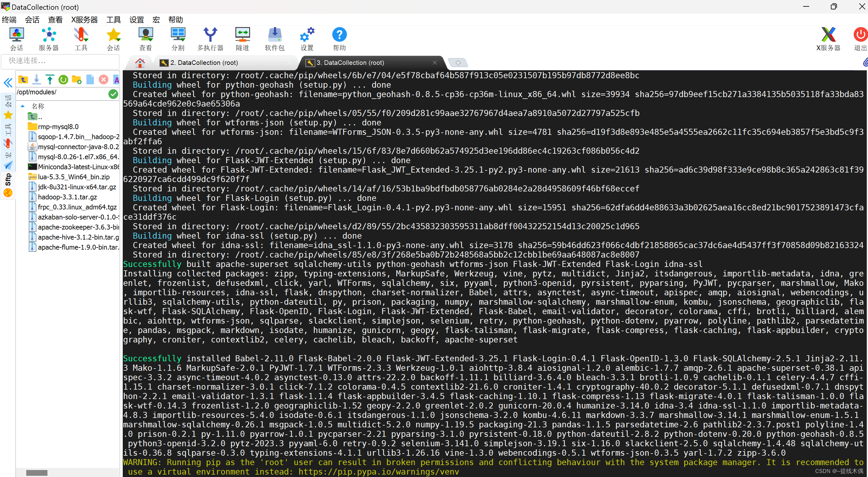Screen dimensions: 868x477
Task: Open the 工具 side tab
Action: (8, 136)
